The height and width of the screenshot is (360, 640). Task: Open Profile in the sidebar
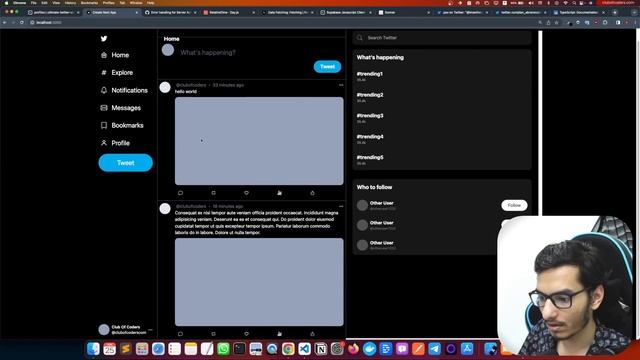pyautogui.click(x=115, y=143)
